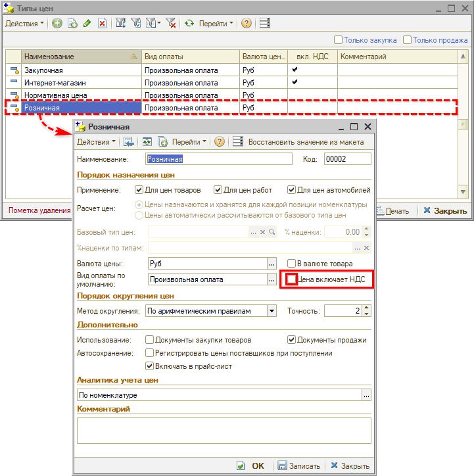Viewport: 474px width, 476px height.
Task: Click the green refresh list icon
Action: 189,23
